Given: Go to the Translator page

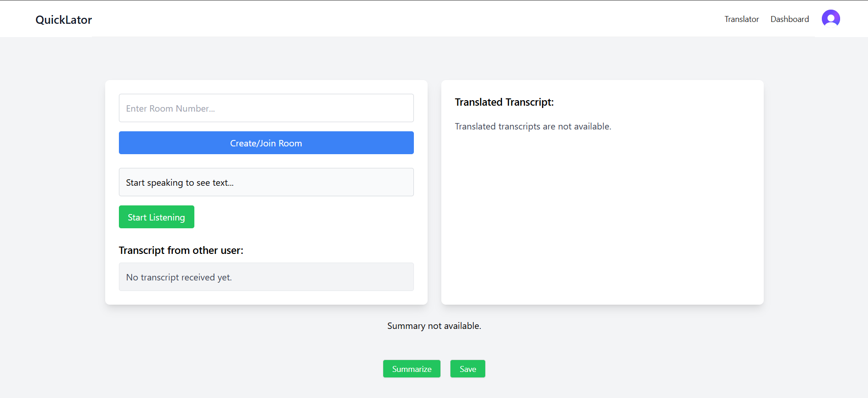Looking at the screenshot, I should point(741,19).
